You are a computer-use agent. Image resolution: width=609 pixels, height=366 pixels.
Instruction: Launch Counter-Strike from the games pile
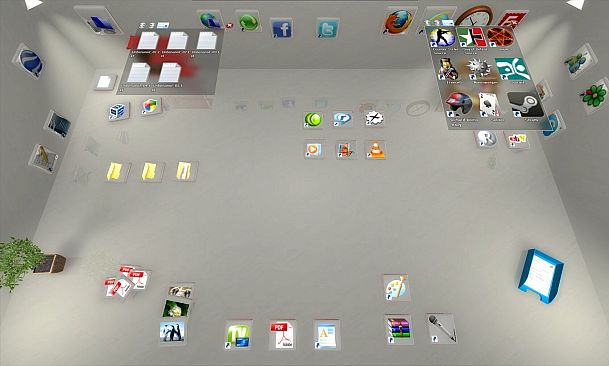coord(442,39)
